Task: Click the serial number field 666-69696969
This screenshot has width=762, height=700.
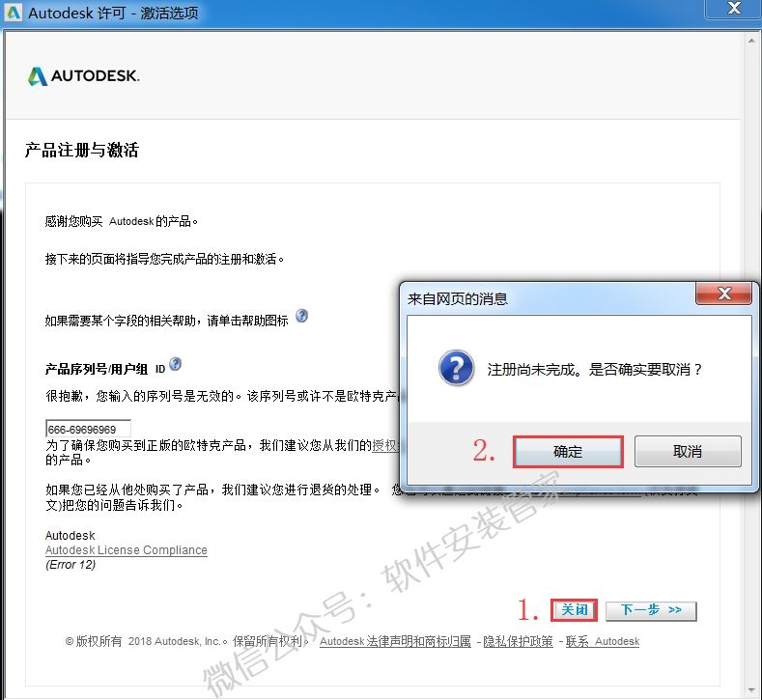Action: point(88,430)
